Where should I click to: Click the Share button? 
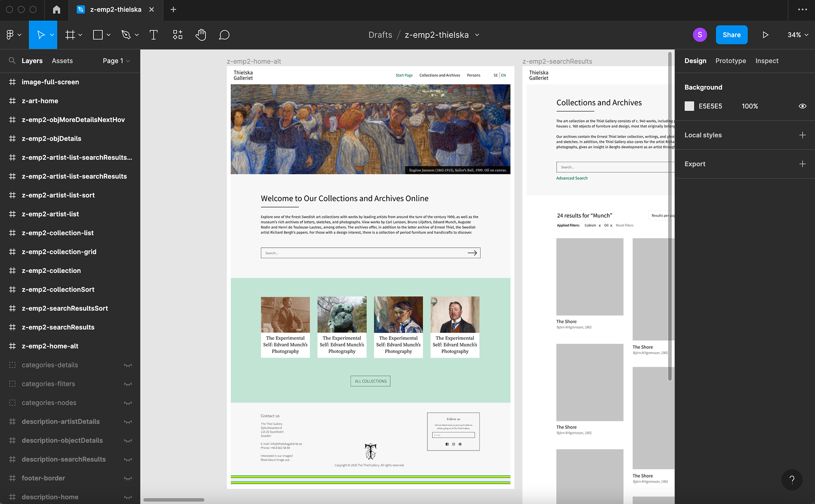(x=731, y=35)
